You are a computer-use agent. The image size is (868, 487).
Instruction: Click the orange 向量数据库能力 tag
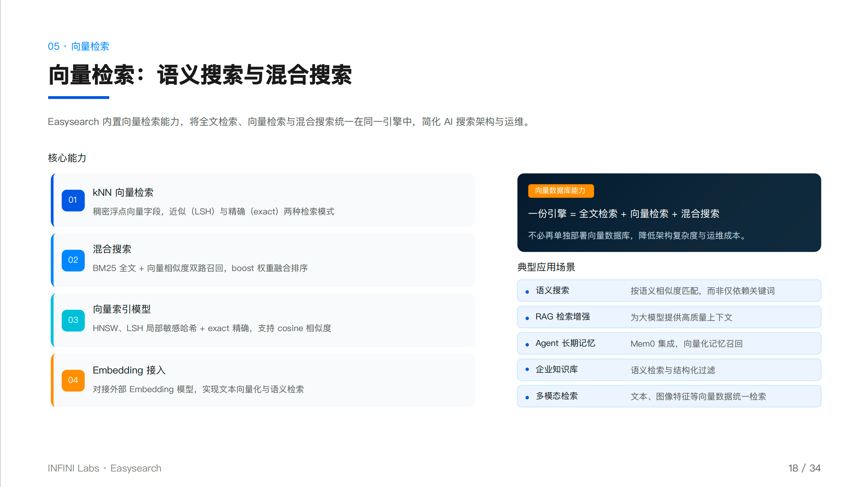[561, 190]
